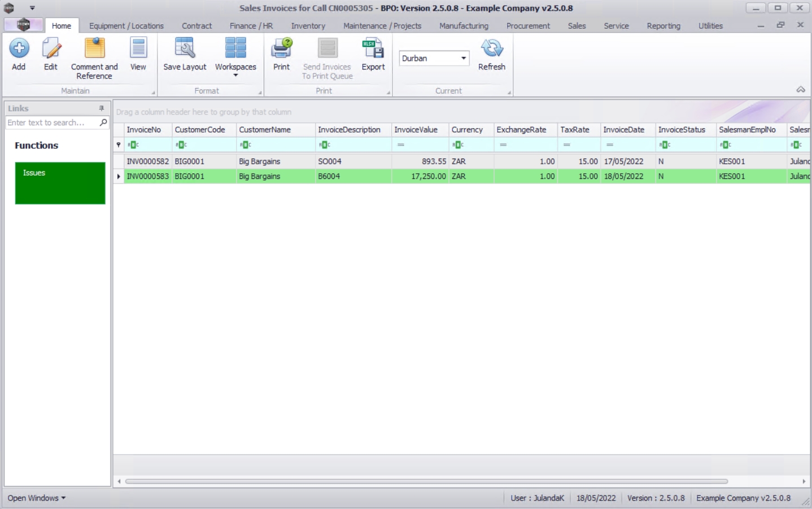Export invoices with the Export icon

click(373, 54)
